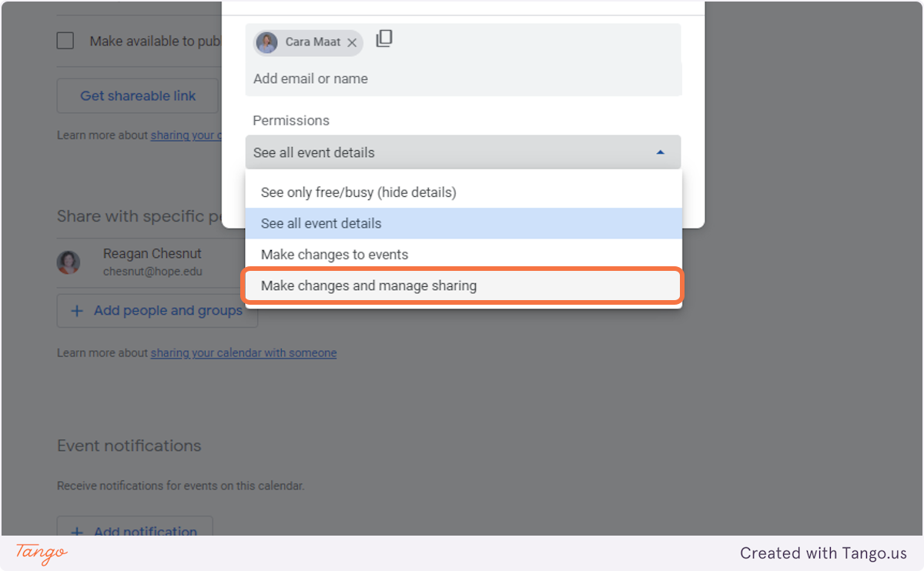Screen dimensions: 924x571
Task: Click the plus icon beside Add notification
Action: pyautogui.click(x=77, y=532)
